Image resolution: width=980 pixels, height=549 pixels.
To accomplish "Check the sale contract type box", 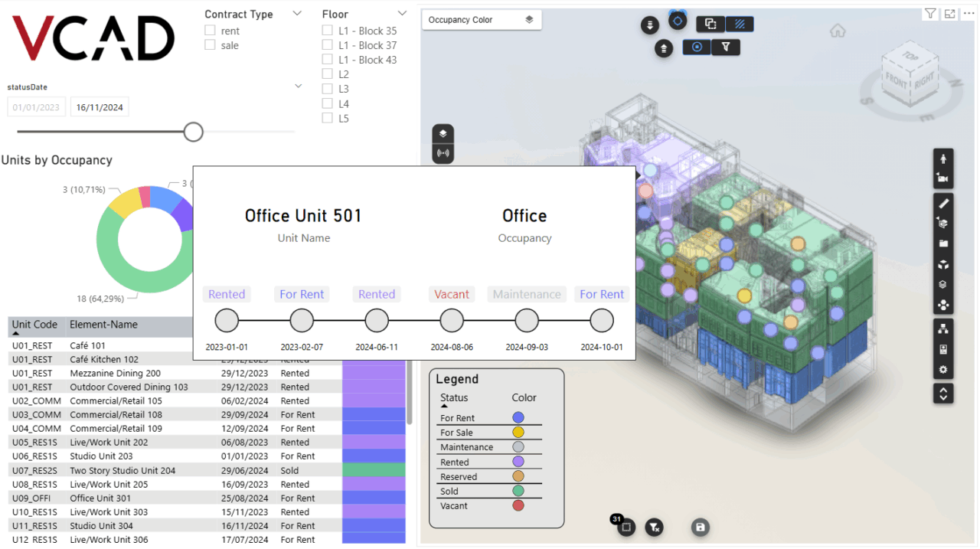I will click(210, 45).
